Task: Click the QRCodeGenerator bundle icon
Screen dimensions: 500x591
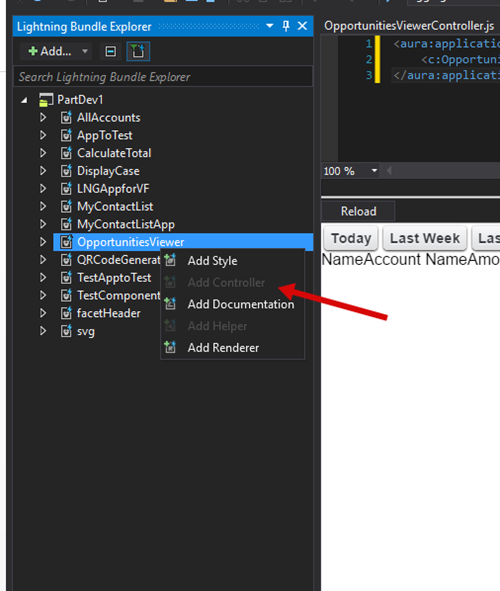Action: click(66, 260)
